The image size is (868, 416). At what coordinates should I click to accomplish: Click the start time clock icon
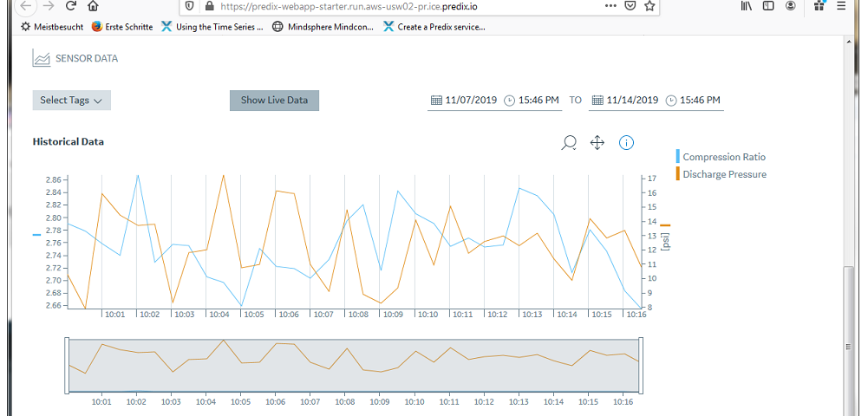click(509, 101)
